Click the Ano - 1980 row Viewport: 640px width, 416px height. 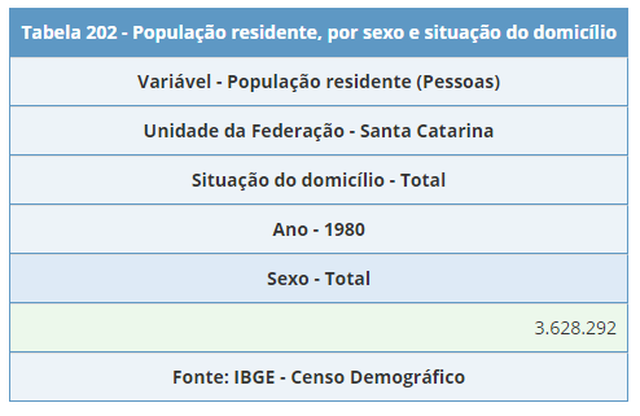[319, 229]
